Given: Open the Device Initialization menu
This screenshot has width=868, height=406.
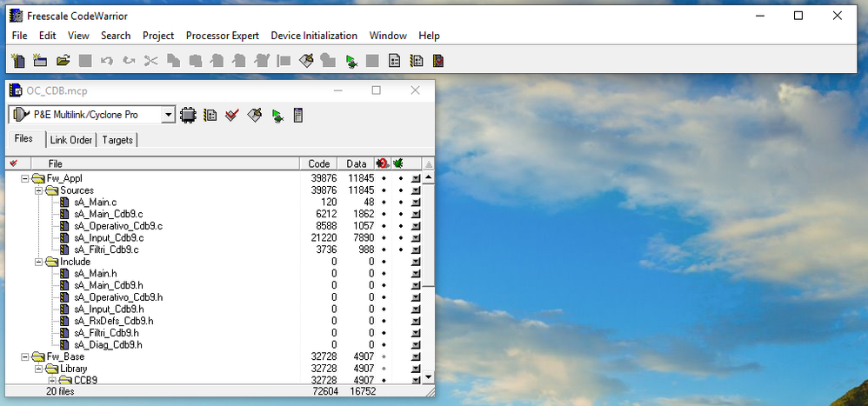Looking at the screenshot, I should click(314, 36).
